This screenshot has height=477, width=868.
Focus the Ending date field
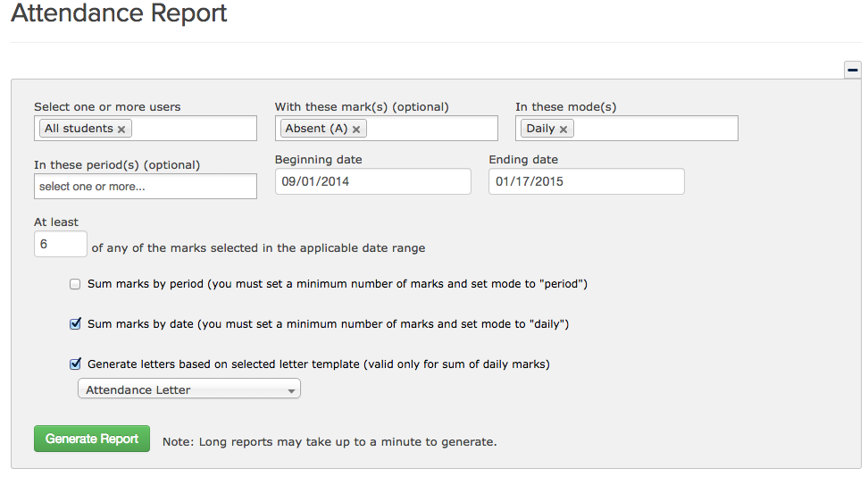click(x=586, y=181)
